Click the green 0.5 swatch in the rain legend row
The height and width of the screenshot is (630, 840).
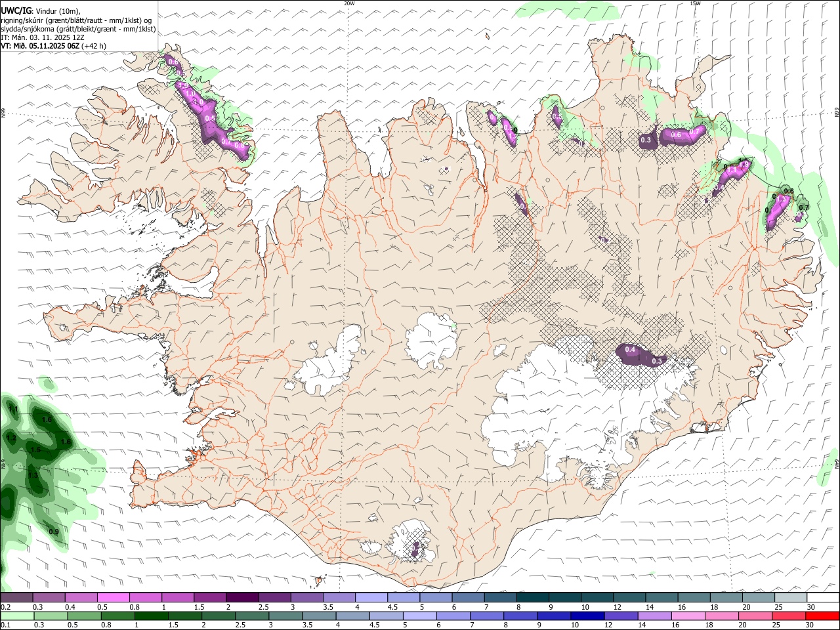[x=84, y=616]
